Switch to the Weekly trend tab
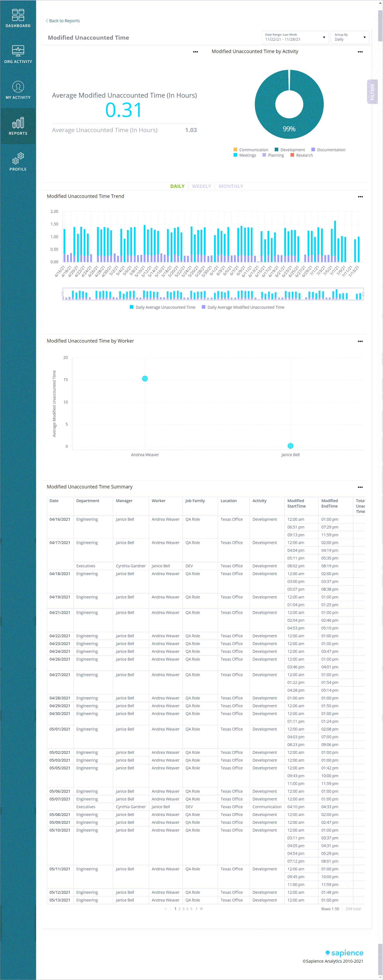 point(201,186)
